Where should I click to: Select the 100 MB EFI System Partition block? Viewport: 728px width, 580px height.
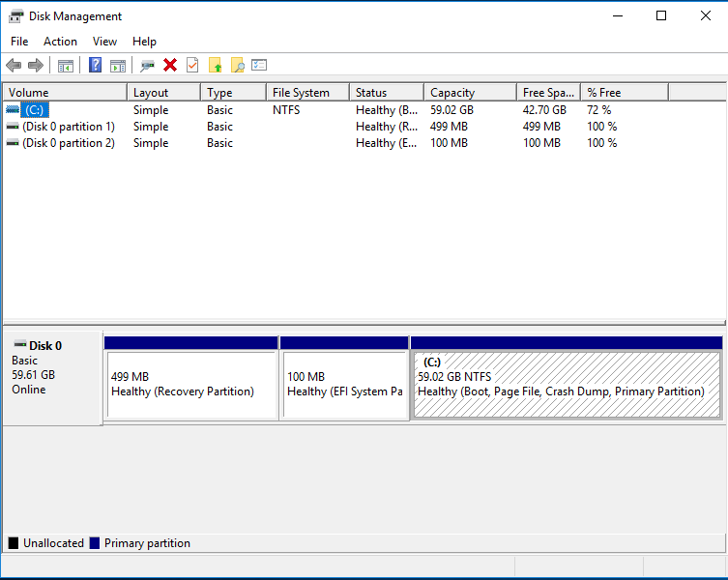(345, 385)
